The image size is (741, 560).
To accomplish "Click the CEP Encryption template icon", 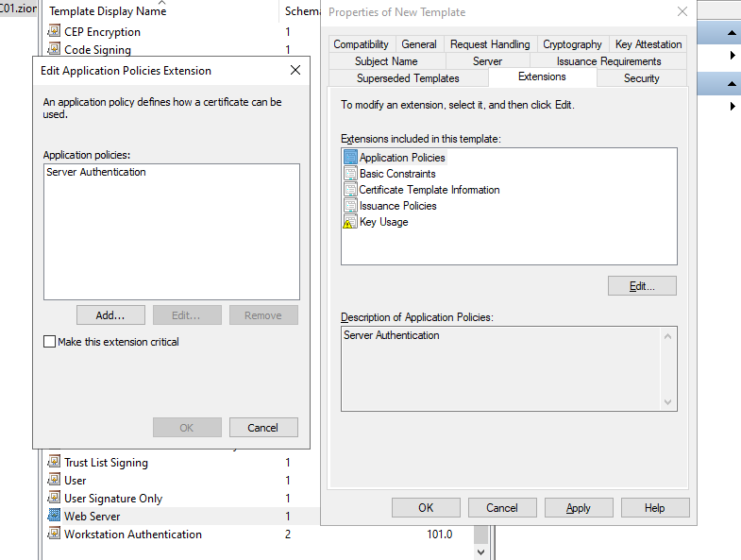I will (x=55, y=31).
